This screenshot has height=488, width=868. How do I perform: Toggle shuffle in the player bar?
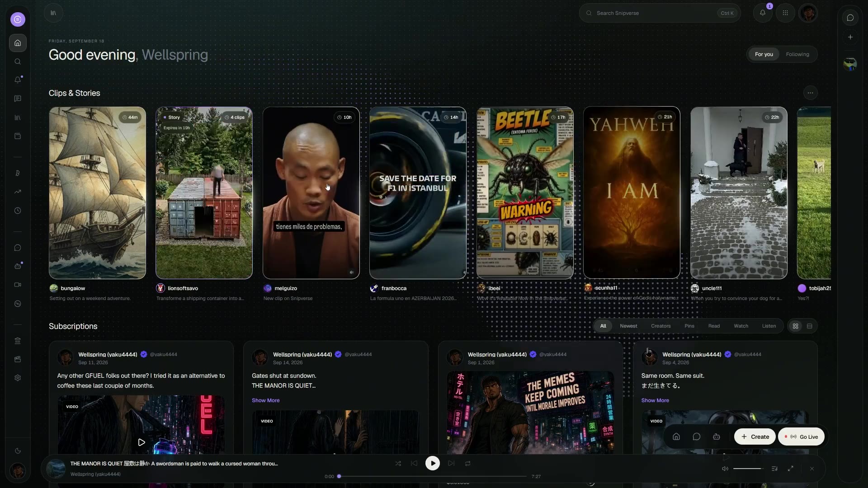[398, 463]
